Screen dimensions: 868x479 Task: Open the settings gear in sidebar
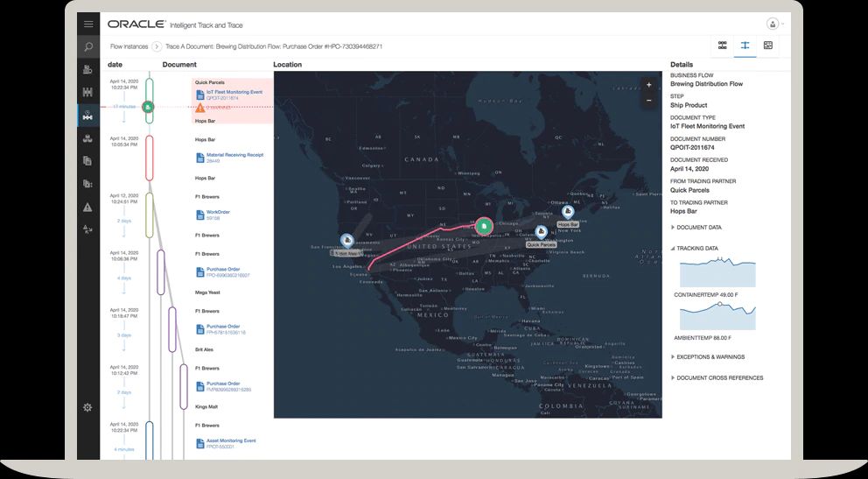87,407
